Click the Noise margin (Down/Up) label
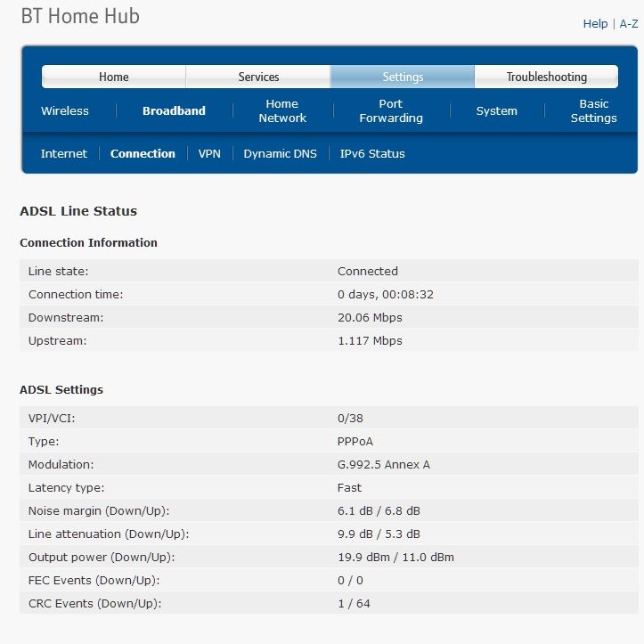Screen dimensions: 644x644 click(99, 511)
